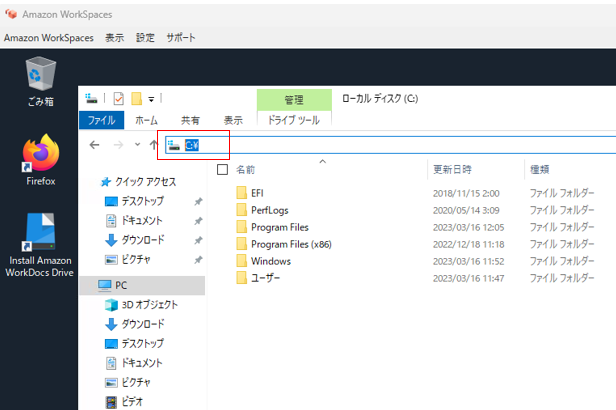Go forward with the right arrow

tap(118, 145)
